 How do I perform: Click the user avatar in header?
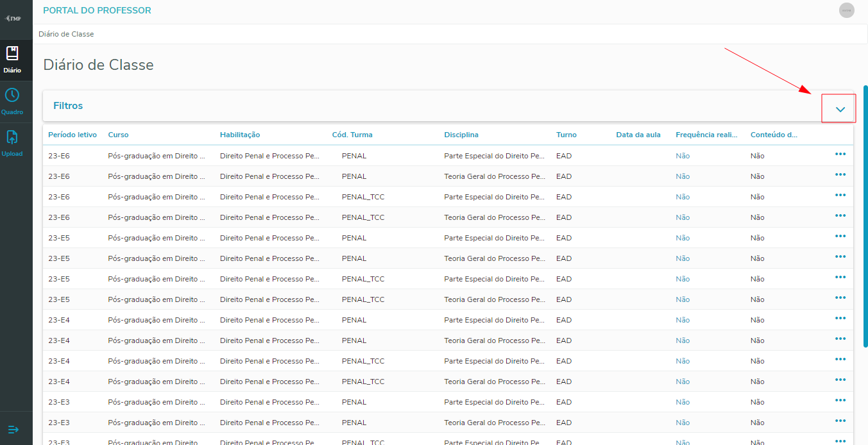point(846,10)
